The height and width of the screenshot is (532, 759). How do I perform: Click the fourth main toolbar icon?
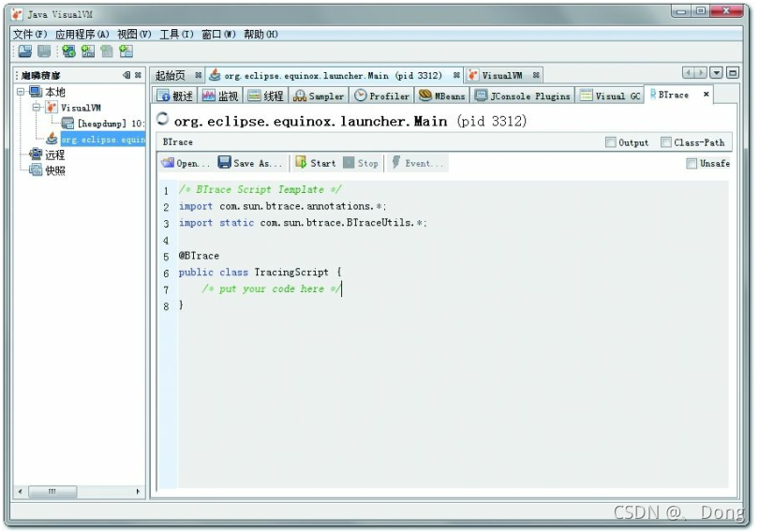[x=88, y=52]
